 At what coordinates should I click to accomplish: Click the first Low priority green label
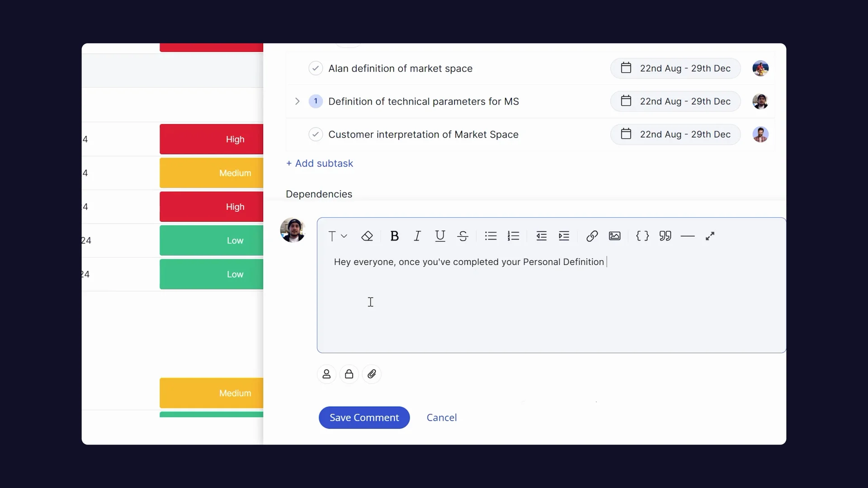[x=211, y=240]
